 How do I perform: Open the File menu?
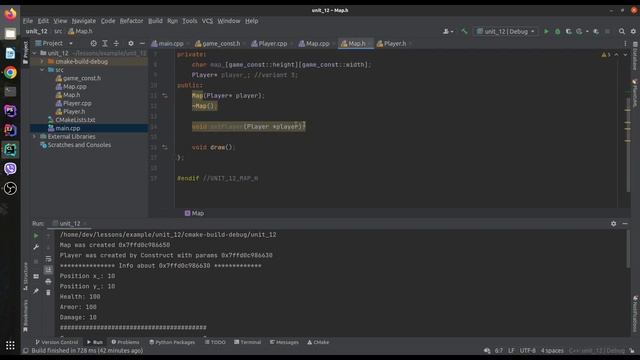pos(28,21)
